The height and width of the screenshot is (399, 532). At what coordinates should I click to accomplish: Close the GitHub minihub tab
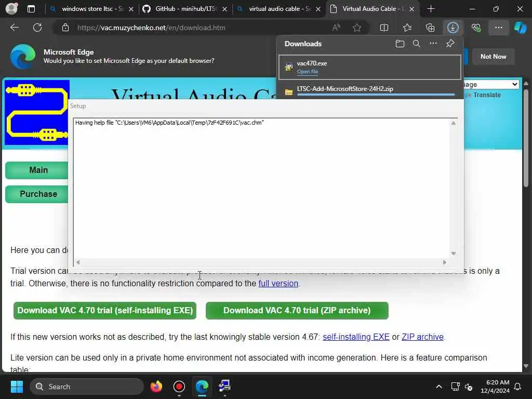224,9
